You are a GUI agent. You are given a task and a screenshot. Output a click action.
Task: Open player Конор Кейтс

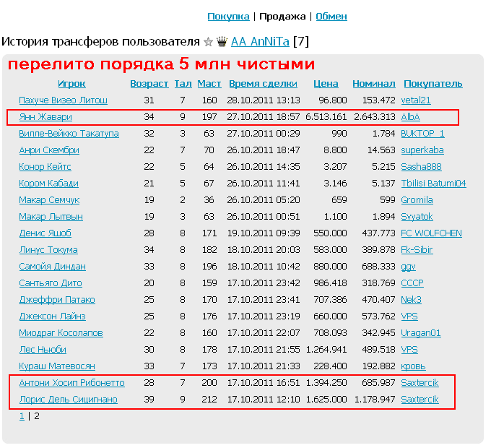(45, 167)
